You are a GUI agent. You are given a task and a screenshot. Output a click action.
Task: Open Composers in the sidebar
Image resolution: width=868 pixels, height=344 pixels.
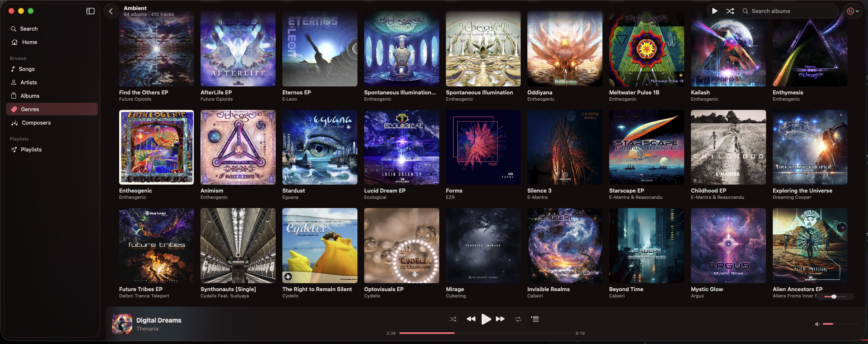(52, 123)
